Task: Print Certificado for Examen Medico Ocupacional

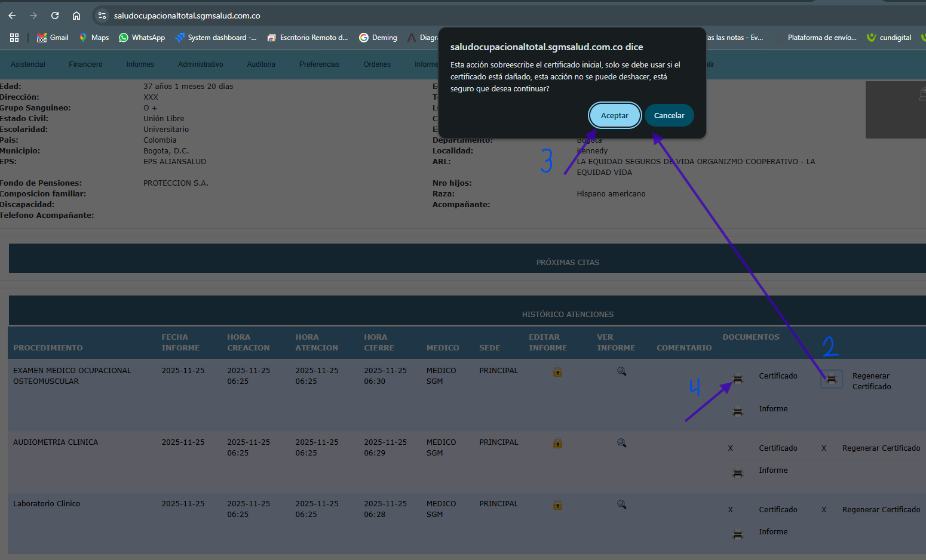Action: [738, 379]
